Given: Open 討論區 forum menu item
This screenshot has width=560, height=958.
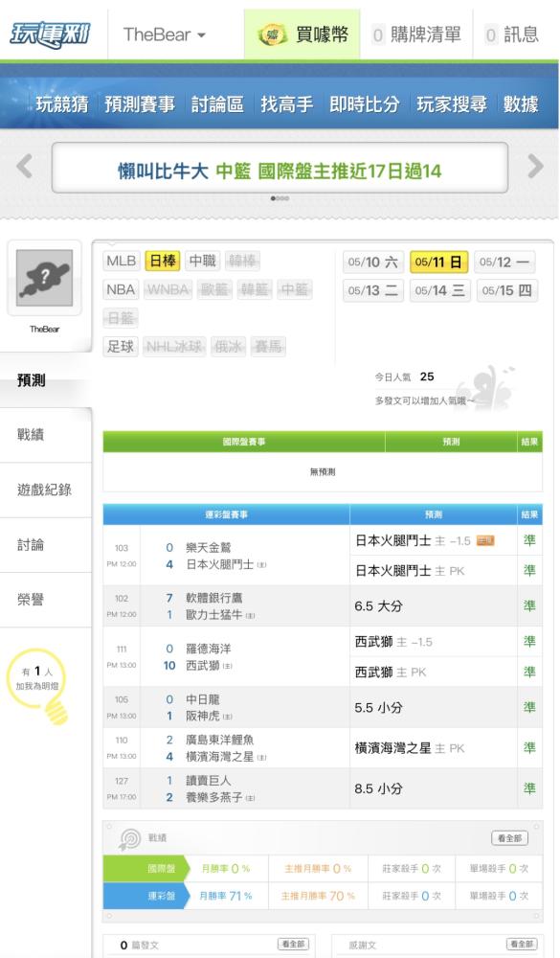Looking at the screenshot, I should pos(217,103).
